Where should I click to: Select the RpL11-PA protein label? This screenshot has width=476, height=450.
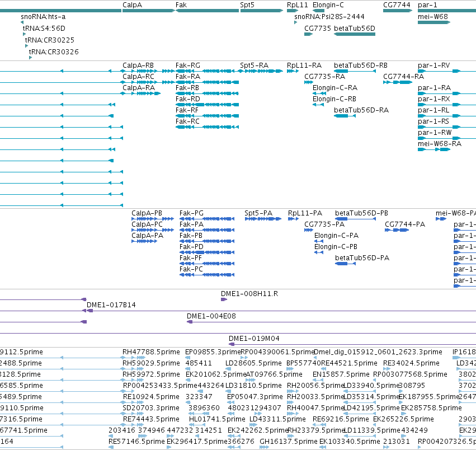(x=305, y=214)
